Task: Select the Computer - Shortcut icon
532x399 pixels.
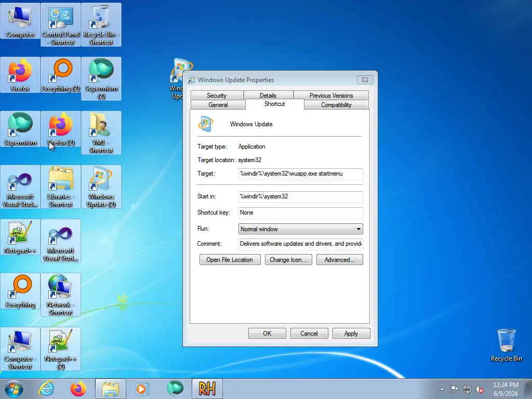Action: [x=20, y=349]
